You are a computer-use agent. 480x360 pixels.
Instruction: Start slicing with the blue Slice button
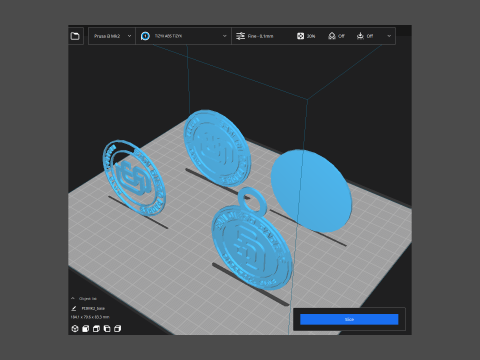349,319
